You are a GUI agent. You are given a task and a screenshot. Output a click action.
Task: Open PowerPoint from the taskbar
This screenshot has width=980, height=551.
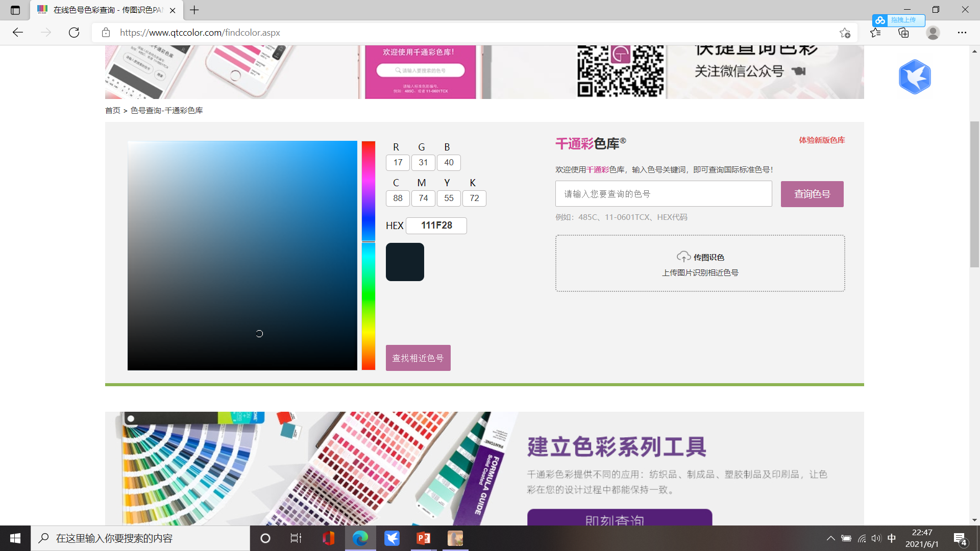point(423,538)
